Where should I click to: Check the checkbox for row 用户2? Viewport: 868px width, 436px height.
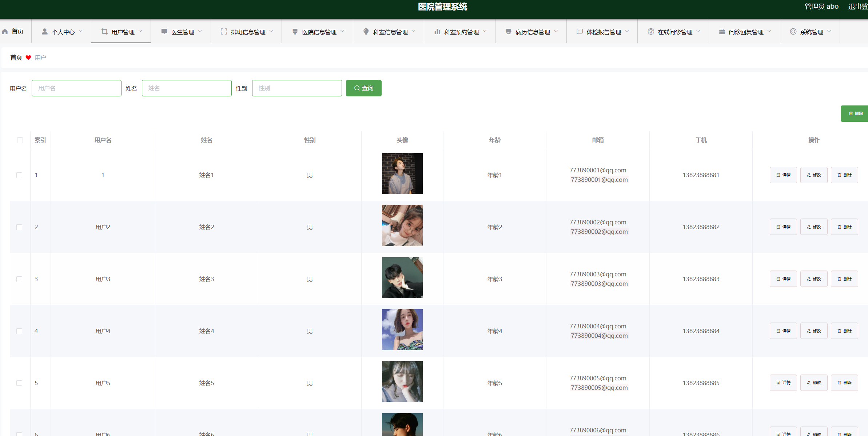[19, 227]
